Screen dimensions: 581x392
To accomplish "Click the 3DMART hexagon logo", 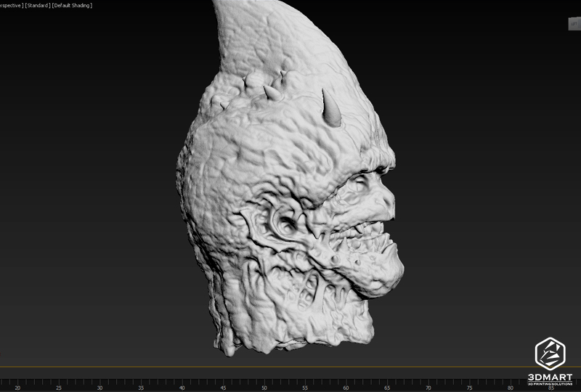I will tap(550, 355).
